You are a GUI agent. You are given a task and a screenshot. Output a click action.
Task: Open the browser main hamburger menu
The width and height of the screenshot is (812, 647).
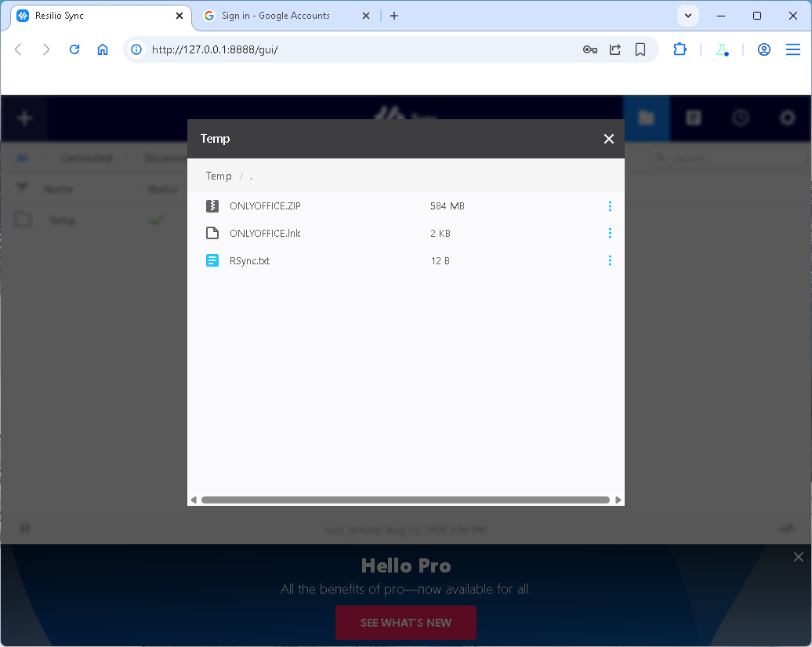pyautogui.click(x=793, y=49)
